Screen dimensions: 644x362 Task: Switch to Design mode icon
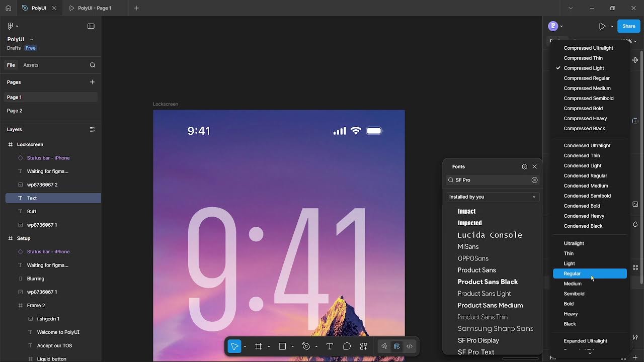tap(397, 346)
